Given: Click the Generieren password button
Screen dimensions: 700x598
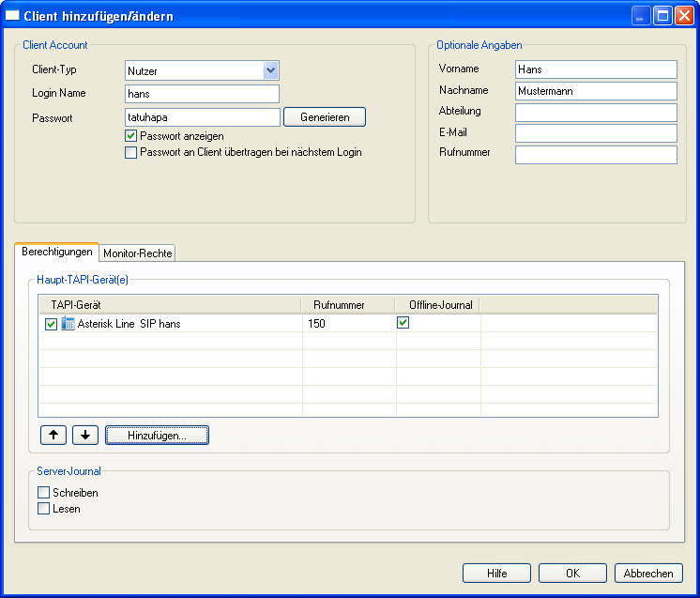Looking at the screenshot, I should (325, 117).
